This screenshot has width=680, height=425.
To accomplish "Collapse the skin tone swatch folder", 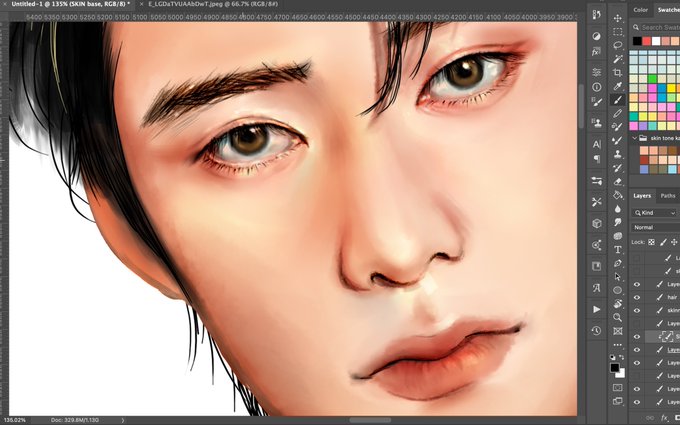I will click(x=634, y=138).
